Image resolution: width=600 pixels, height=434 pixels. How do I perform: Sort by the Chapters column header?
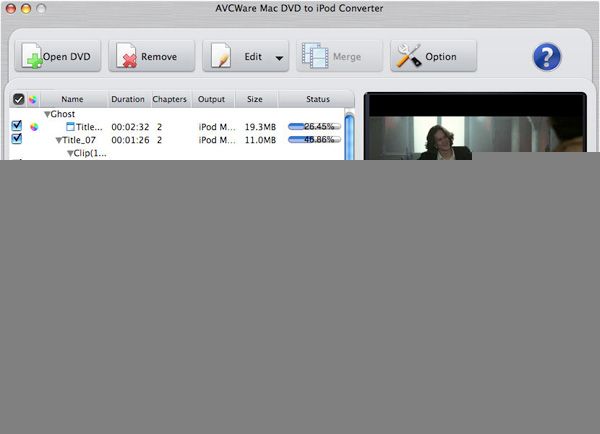(x=170, y=99)
